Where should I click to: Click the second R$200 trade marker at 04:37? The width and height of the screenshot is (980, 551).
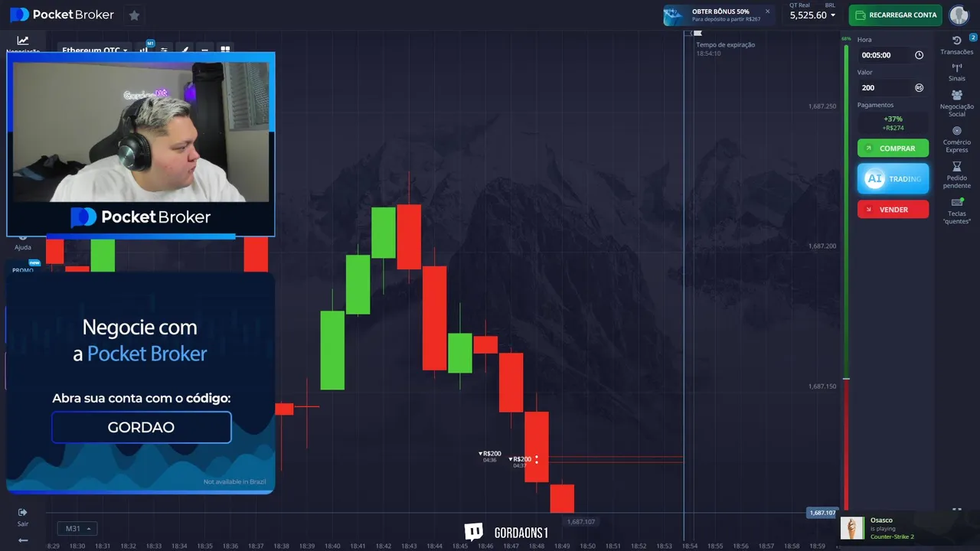click(x=520, y=461)
